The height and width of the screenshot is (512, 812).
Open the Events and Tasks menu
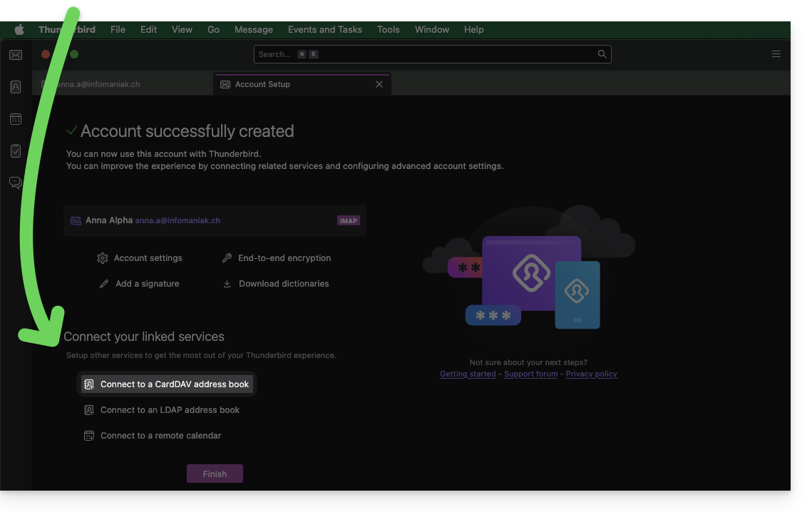click(x=324, y=29)
